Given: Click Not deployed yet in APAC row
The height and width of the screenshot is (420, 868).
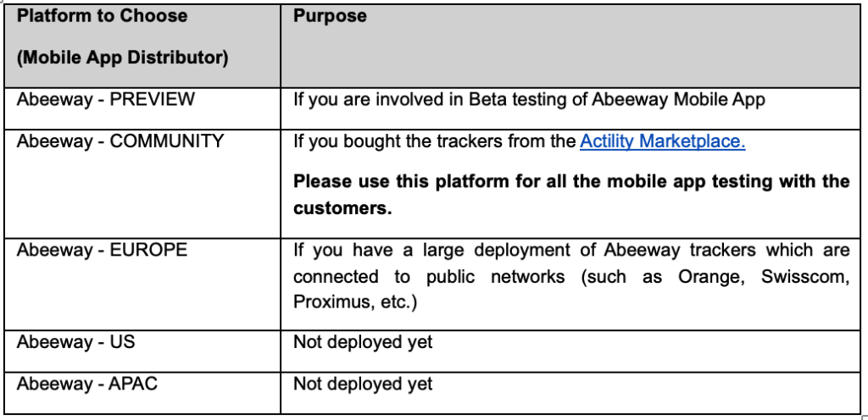Looking at the screenshot, I should pos(363,384).
